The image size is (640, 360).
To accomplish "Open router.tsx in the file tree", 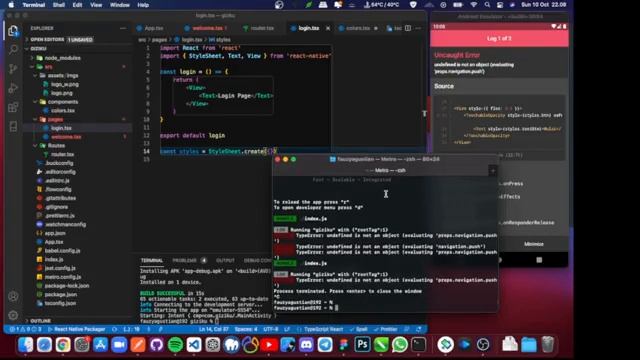I will point(62,154).
